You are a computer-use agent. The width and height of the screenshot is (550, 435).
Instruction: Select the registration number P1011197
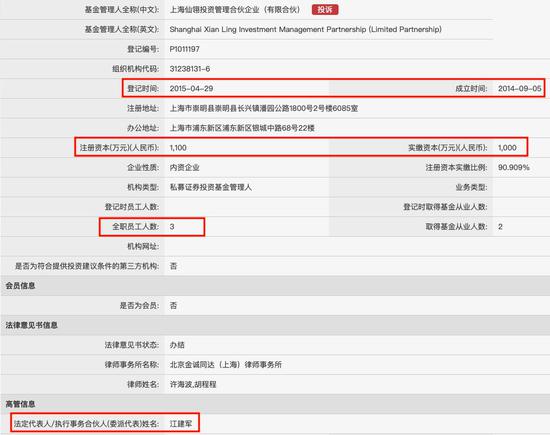tap(185, 49)
